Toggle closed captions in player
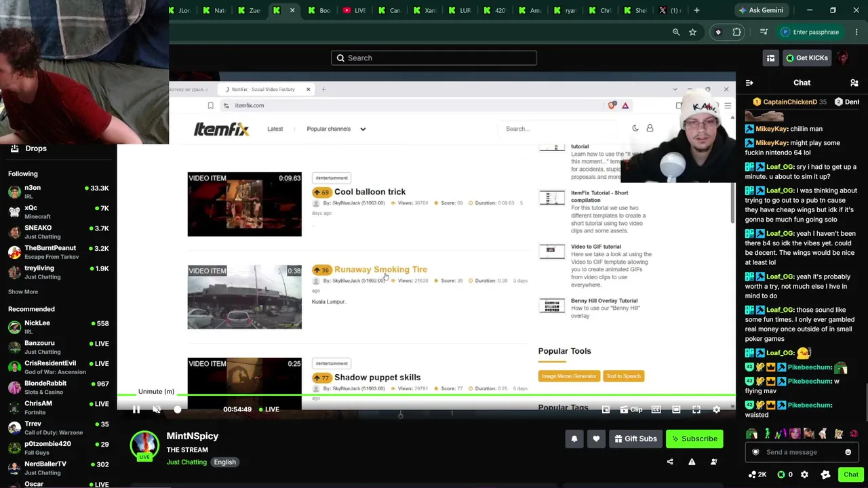 pos(656,409)
